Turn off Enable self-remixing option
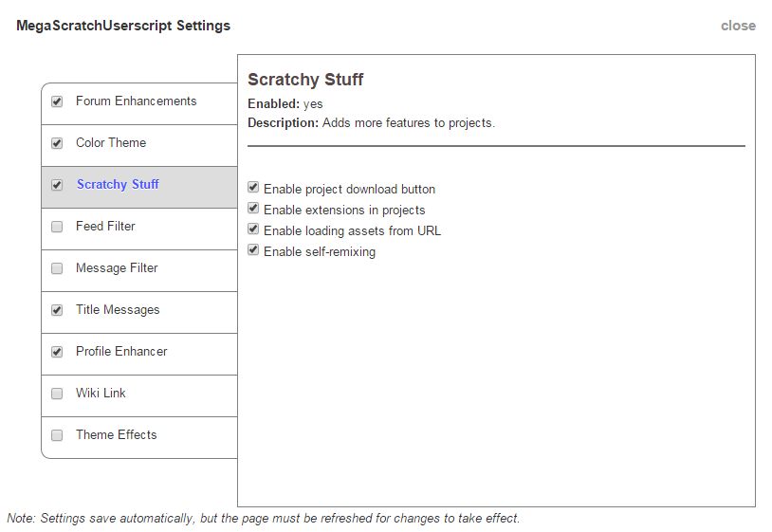 (253, 250)
